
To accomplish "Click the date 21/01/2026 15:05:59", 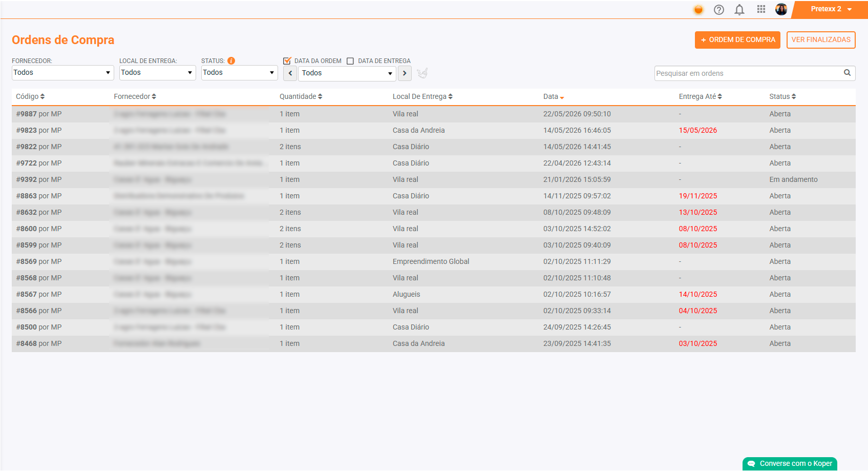I will pos(577,179).
